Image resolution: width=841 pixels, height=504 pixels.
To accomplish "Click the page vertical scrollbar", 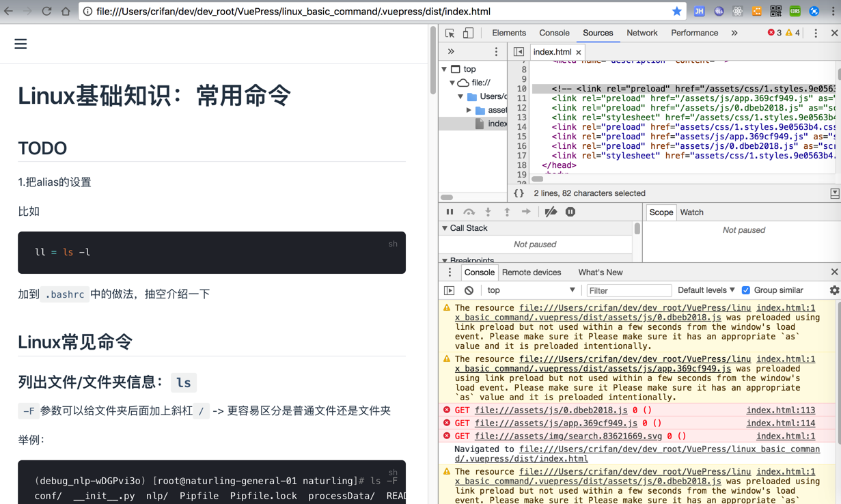I will 433,61.
